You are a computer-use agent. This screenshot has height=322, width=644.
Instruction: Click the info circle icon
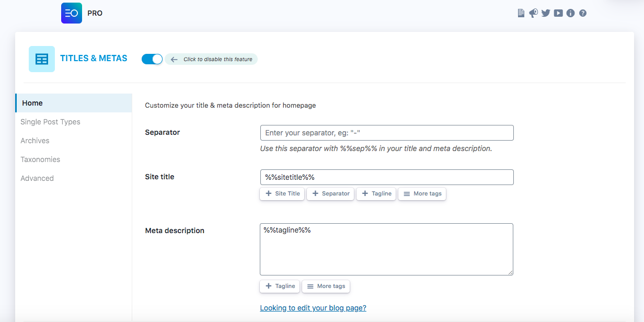coord(570,13)
